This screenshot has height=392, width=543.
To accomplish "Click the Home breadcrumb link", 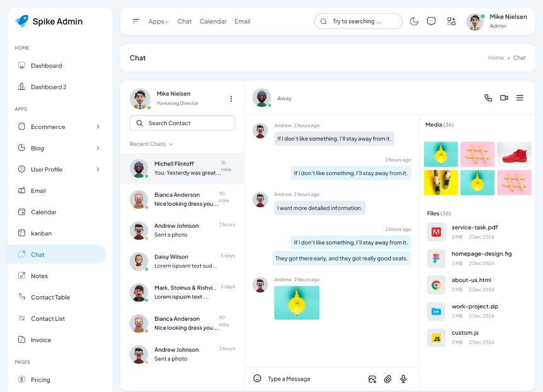I will click(496, 58).
